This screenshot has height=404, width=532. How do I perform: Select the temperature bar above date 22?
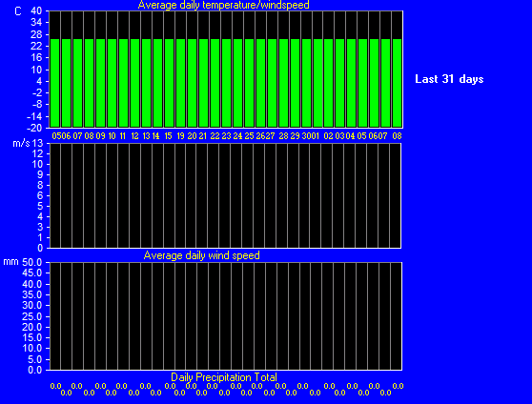point(215,83)
